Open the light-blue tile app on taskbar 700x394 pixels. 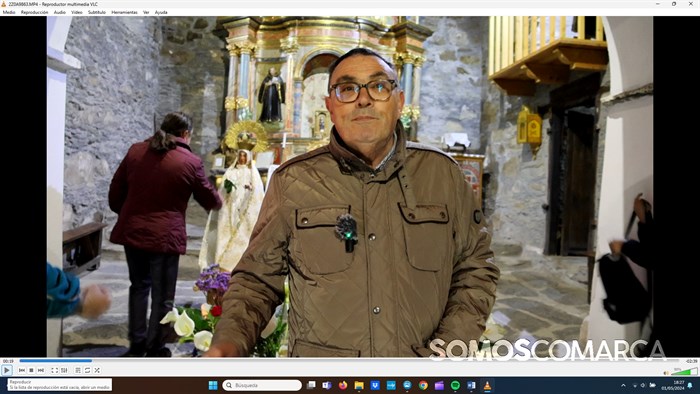[391, 385]
